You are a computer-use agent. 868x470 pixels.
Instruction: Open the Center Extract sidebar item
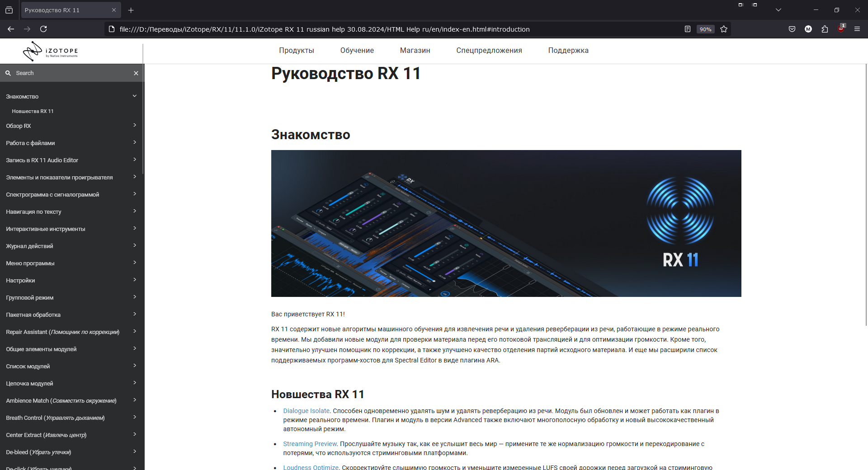click(46, 435)
